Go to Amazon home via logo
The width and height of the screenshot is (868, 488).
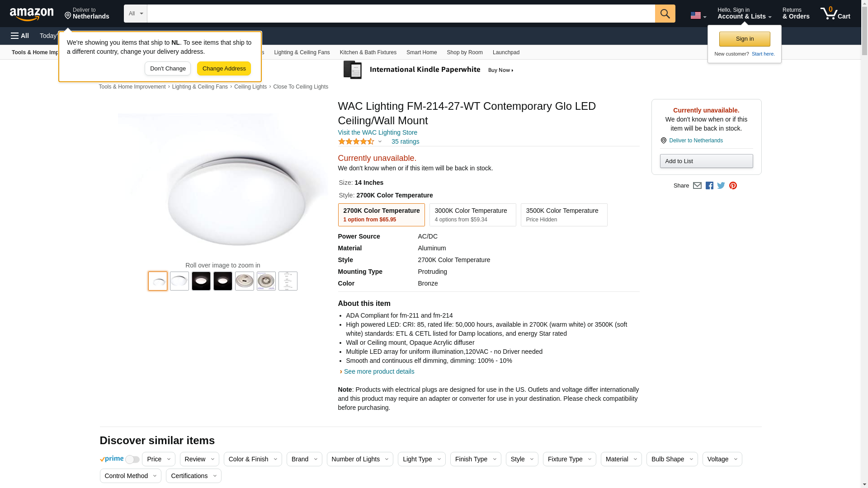[x=32, y=14]
